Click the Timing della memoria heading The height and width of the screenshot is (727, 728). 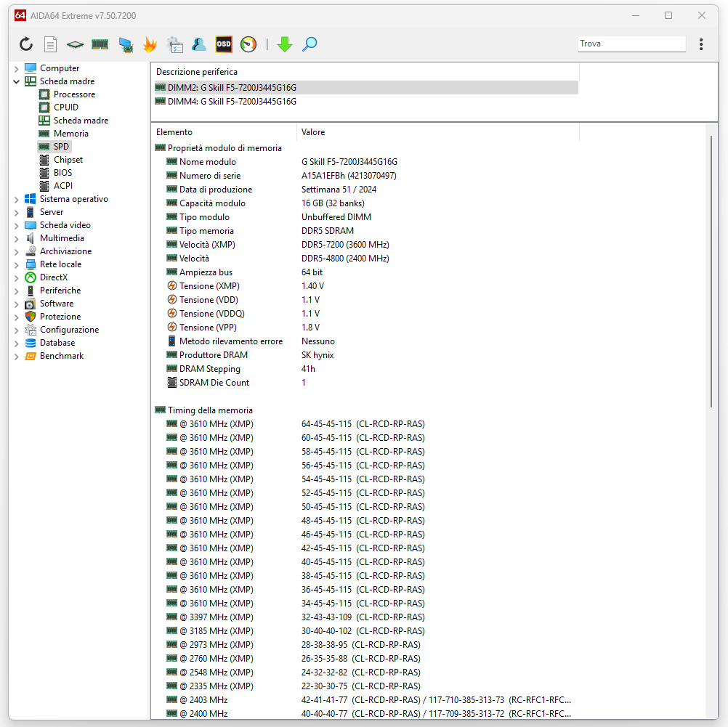tap(210, 410)
